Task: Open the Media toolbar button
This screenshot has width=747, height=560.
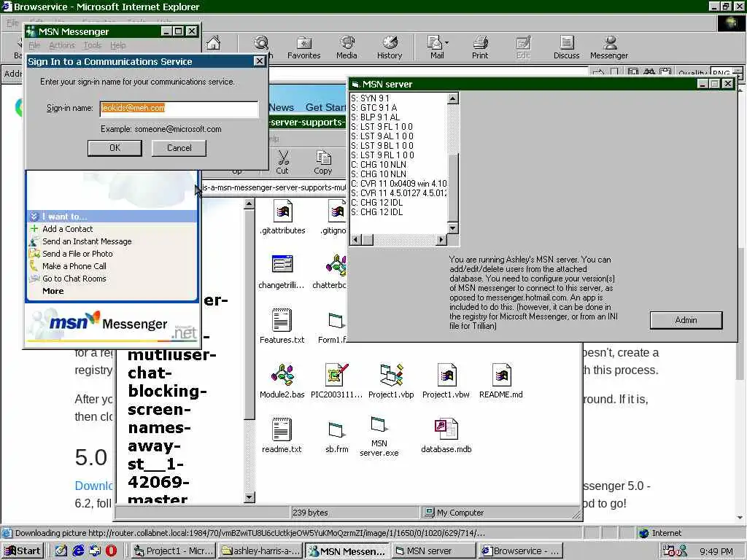Action: 347,47
